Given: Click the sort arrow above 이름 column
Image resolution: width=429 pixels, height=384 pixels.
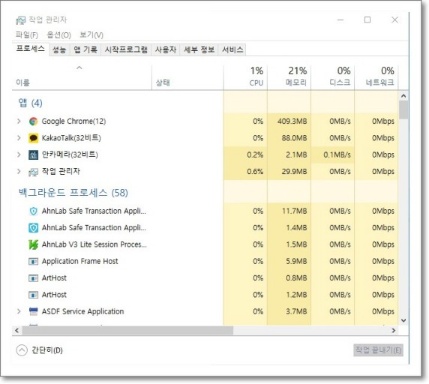Looking at the screenshot, I should [x=79, y=68].
